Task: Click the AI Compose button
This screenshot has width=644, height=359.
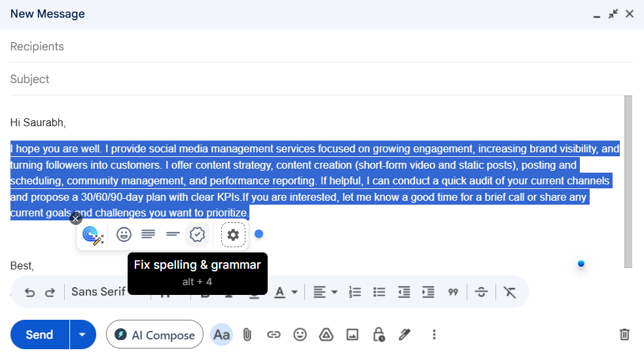Action: pyautogui.click(x=154, y=335)
